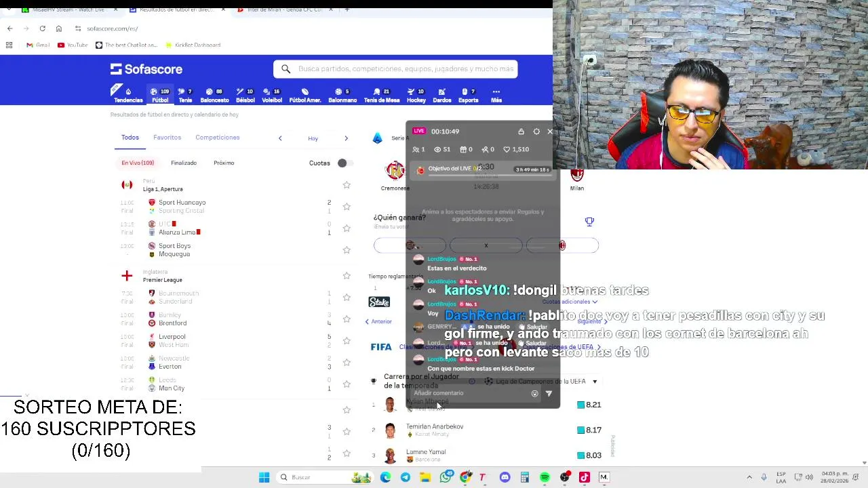
Task: Lock the LIVE overlay panel
Action: click(521, 131)
